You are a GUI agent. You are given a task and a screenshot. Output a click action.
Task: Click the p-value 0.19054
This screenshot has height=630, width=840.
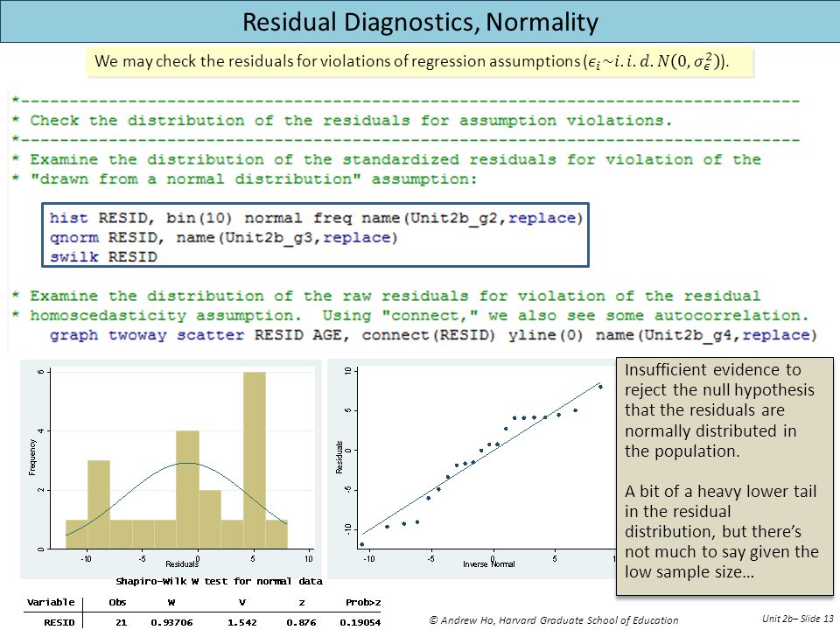click(360, 622)
